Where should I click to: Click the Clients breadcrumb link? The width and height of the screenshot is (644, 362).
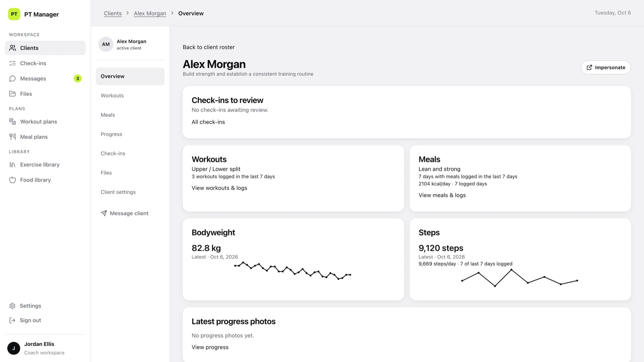coord(113,13)
